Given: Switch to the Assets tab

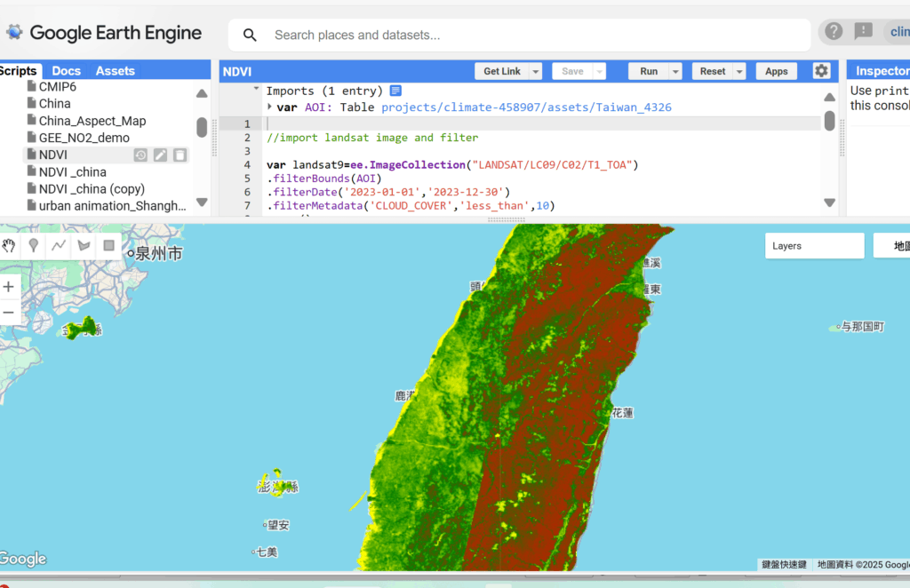Looking at the screenshot, I should tap(116, 71).
